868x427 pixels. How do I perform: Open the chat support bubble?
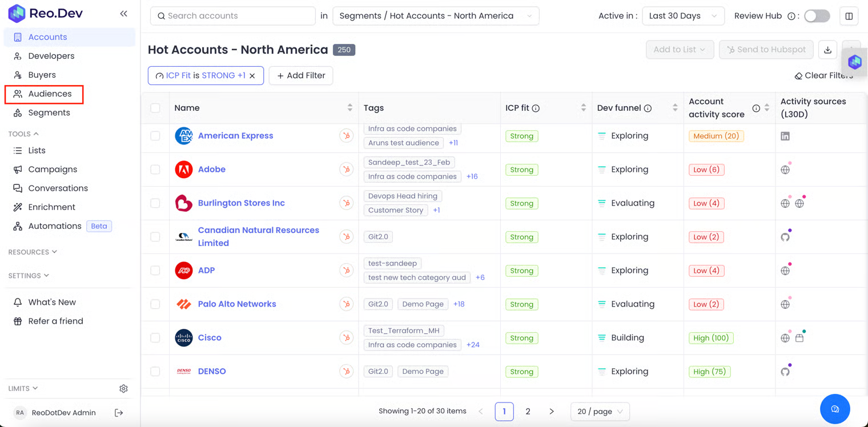(834, 409)
